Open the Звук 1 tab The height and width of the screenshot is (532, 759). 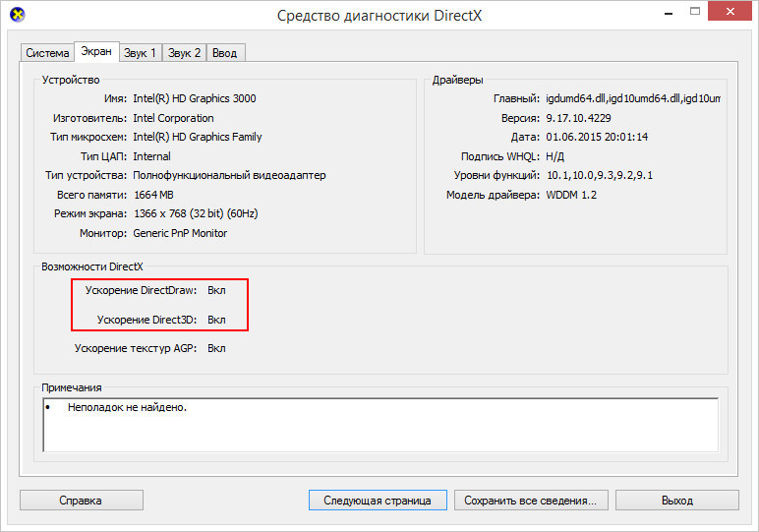tap(140, 53)
